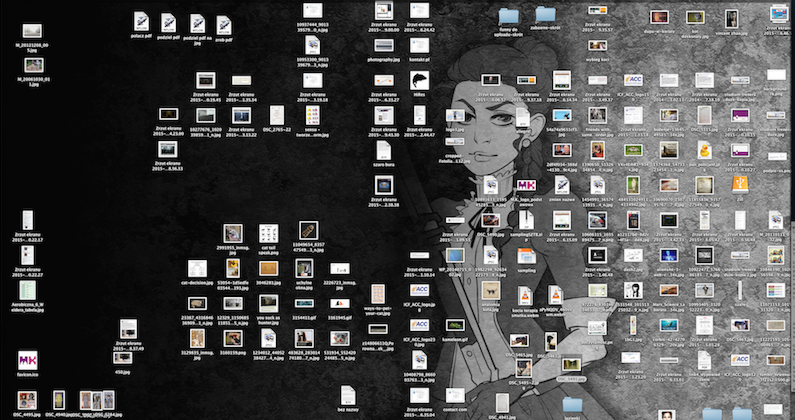Select the M_20121208 image at top left
The image size is (795, 420).
click(x=32, y=31)
